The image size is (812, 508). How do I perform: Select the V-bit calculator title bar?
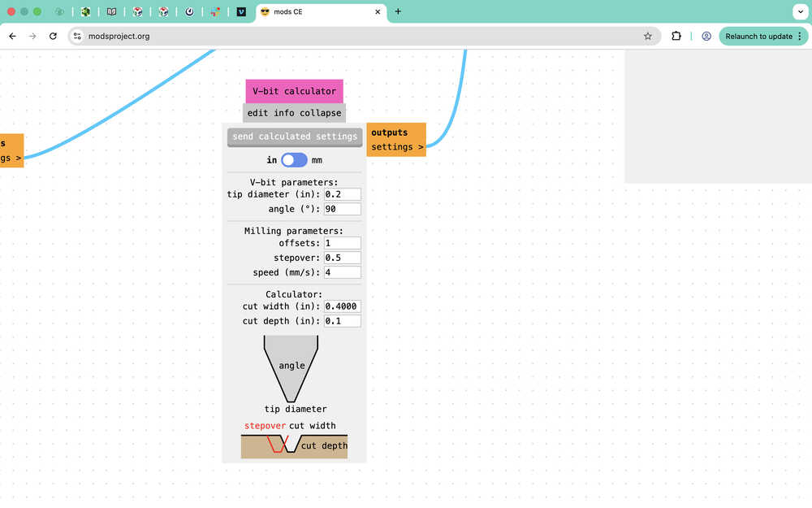coord(294,91)
